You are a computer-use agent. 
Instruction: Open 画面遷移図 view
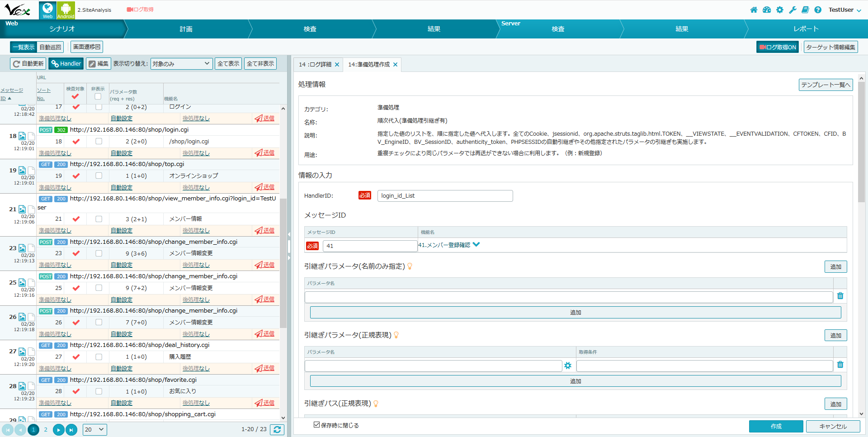87,47
